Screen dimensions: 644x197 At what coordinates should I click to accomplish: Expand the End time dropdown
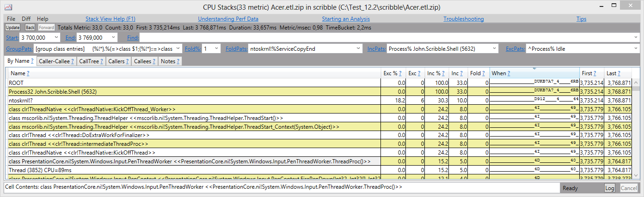[114, 38]
